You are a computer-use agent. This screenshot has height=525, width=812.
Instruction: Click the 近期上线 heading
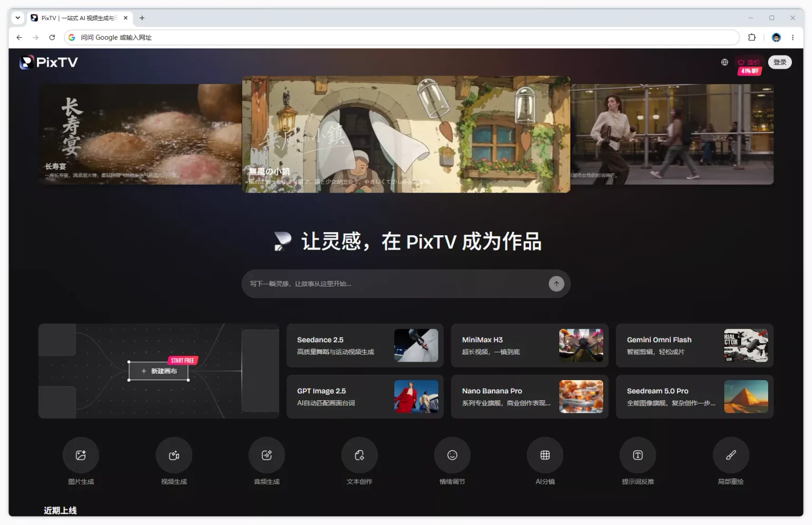click(60, 510)
